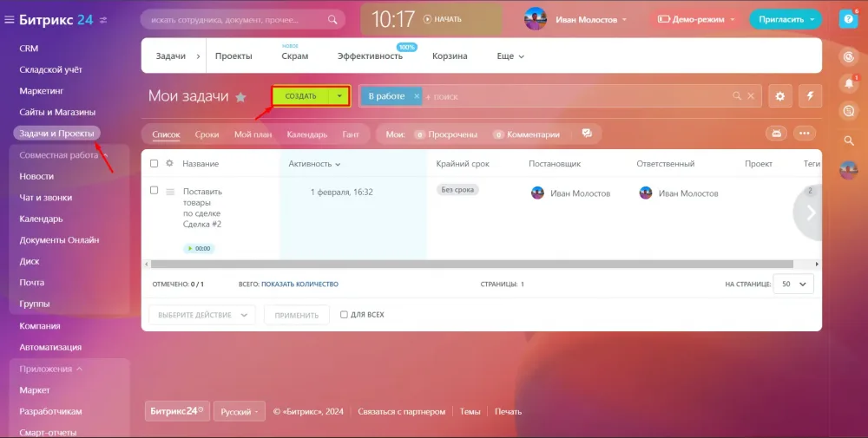Open the hamburger main menu icon

(9, 20)
